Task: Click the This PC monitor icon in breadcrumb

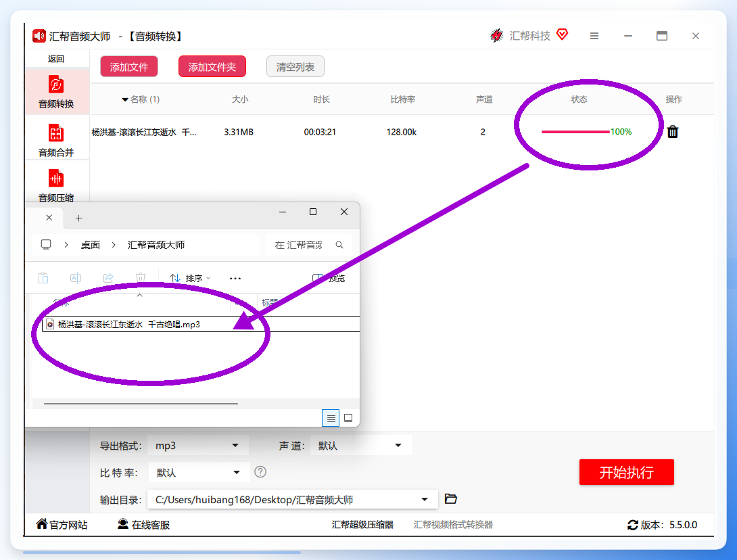Action: pos(46,245)
